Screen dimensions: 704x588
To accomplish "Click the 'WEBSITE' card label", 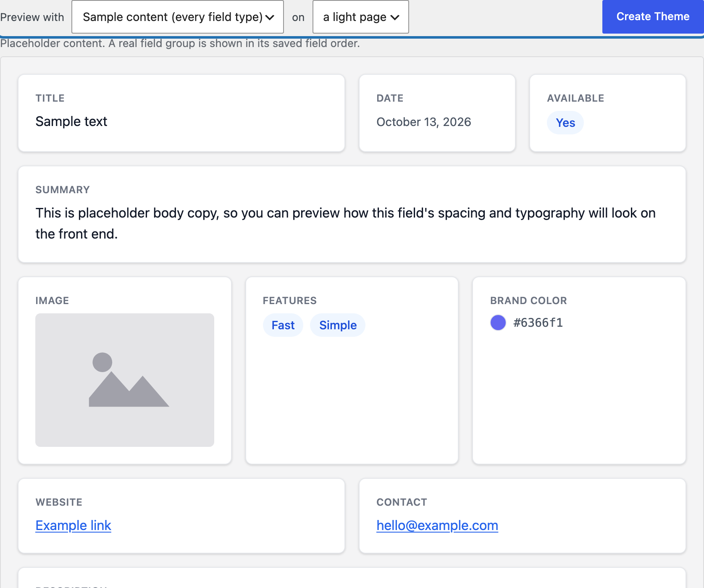I will pyautogui.click(x=59, y=502).
